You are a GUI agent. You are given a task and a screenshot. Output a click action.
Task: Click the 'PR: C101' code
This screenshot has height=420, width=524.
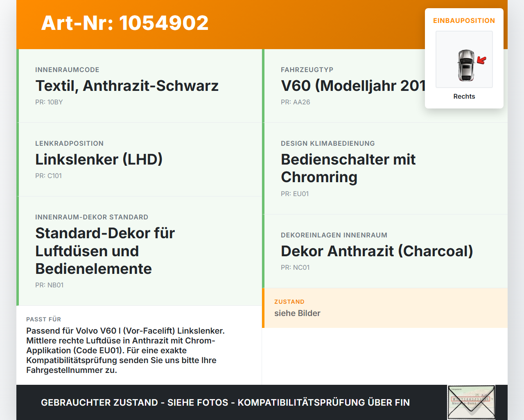pos(48,176)
